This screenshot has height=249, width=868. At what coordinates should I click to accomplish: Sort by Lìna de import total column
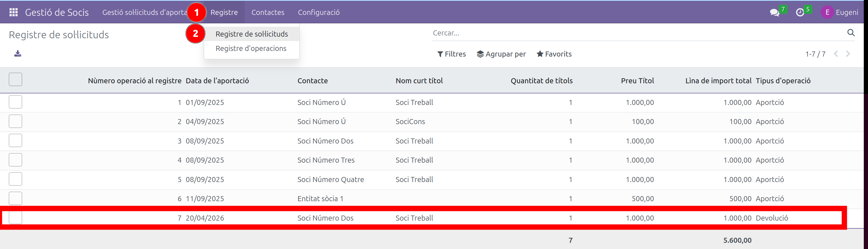718,81
